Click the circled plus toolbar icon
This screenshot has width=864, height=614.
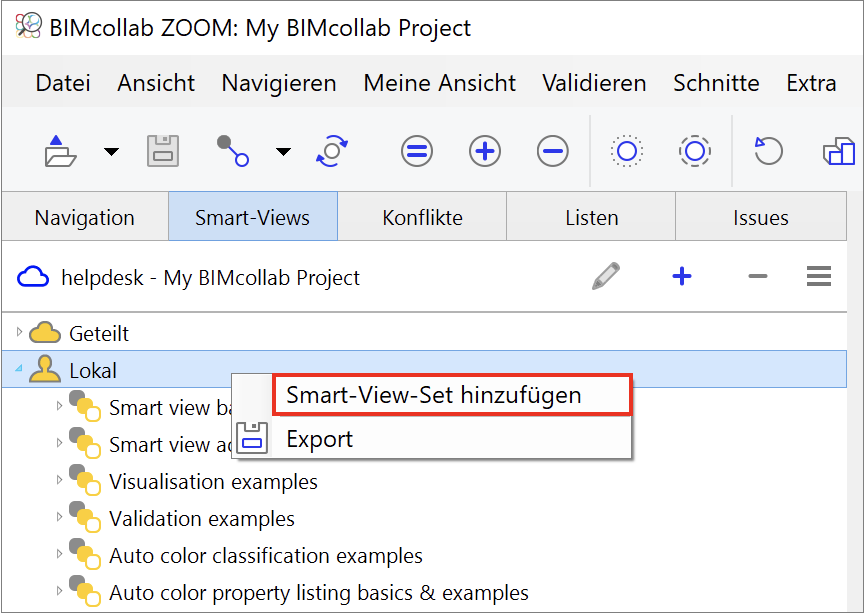(x=485, y=151)
